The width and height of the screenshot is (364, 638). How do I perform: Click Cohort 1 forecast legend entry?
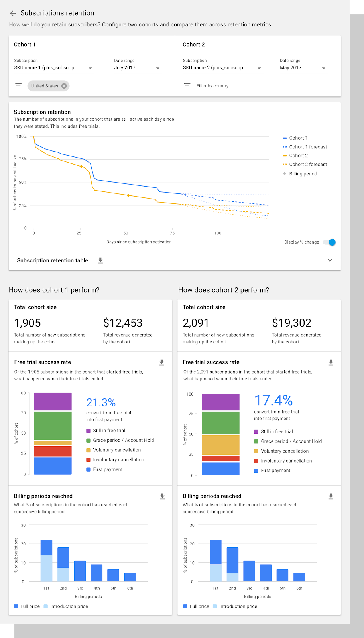(305, 147)
